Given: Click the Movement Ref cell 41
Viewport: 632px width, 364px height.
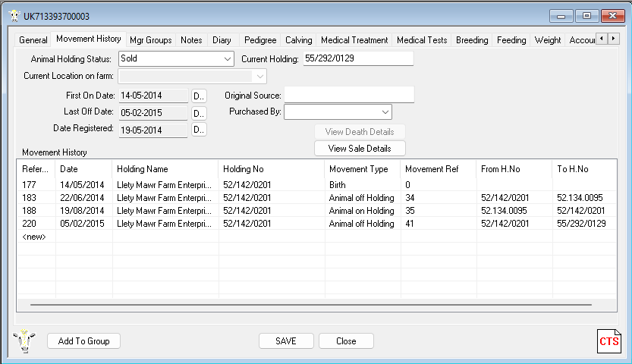Looking at the screenshot, I should pos(439,224).
